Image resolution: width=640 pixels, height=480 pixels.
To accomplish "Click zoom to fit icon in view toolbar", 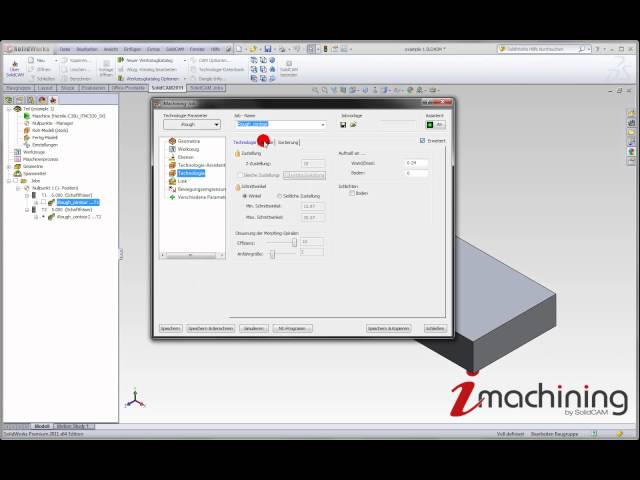I will click(x=316, y=90).
